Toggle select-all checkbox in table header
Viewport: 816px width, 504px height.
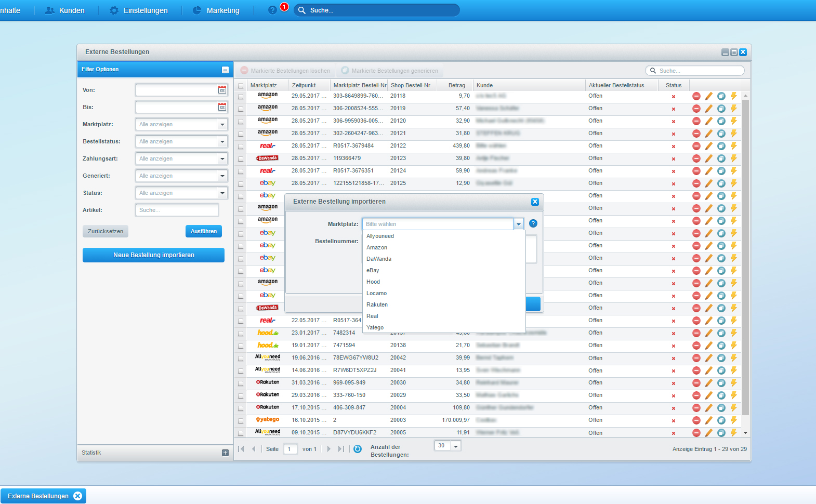(x=241, y=86)
